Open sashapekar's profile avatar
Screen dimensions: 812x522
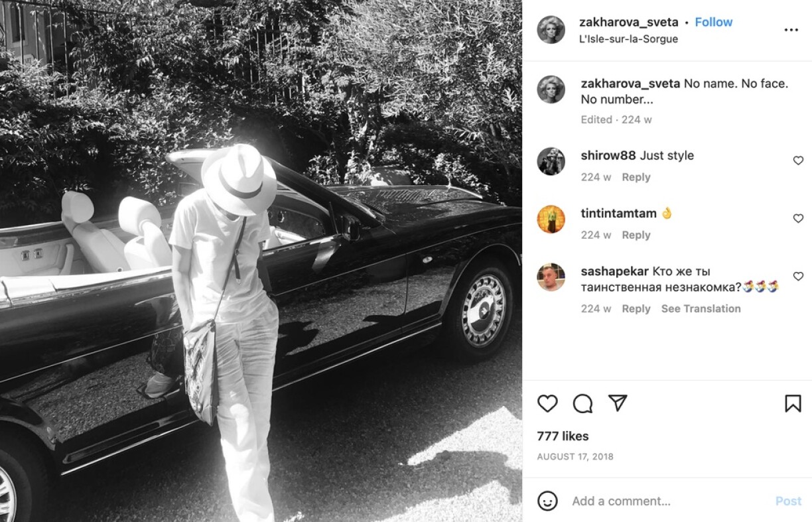tap(551, 277)
